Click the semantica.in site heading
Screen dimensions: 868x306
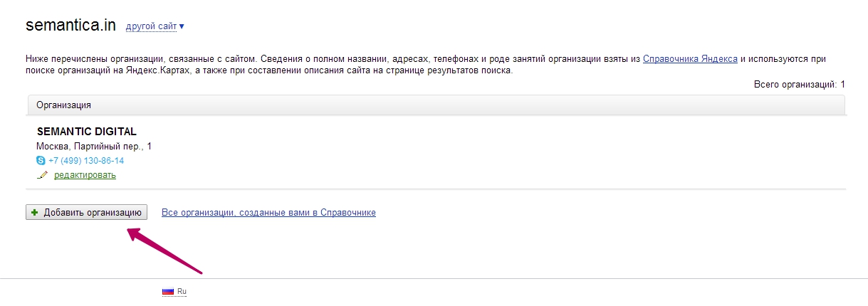70,26
